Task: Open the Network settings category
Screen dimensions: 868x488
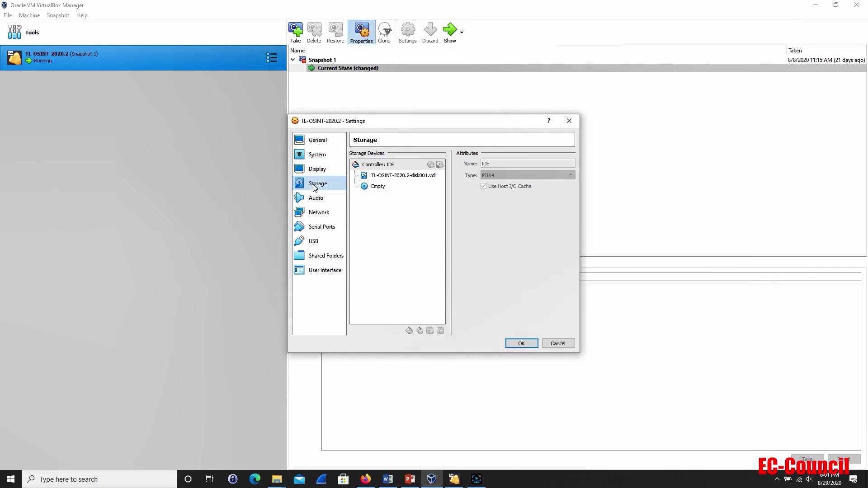Action: coord(319,212)
